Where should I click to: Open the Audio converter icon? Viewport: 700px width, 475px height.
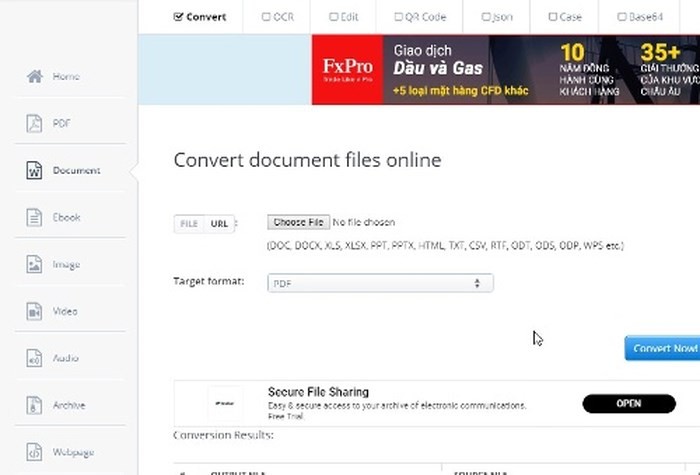(35, 358)
